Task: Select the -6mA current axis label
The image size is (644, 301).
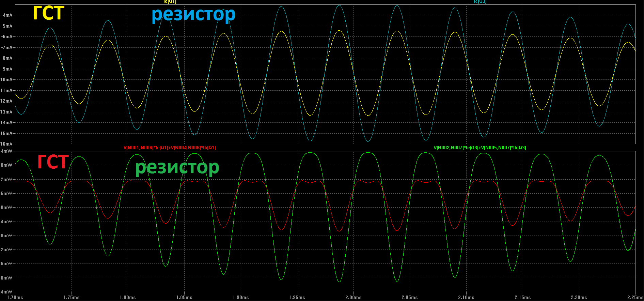Action: (x=6, y=36)
